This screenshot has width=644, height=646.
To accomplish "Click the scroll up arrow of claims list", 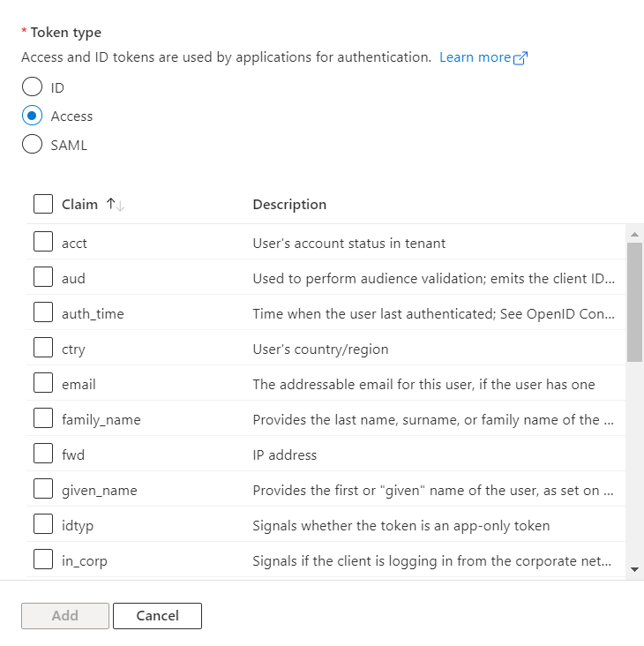I will click(x=634, y=235).
